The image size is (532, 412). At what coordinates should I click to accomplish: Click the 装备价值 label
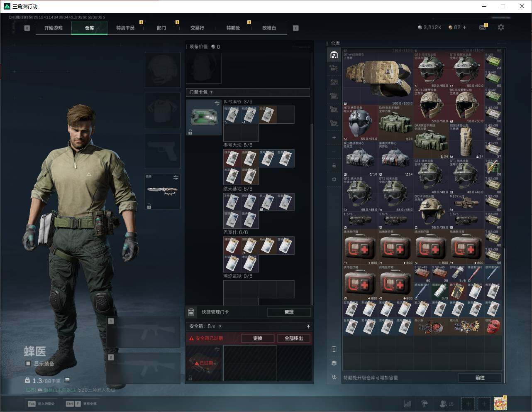point(198,47)
